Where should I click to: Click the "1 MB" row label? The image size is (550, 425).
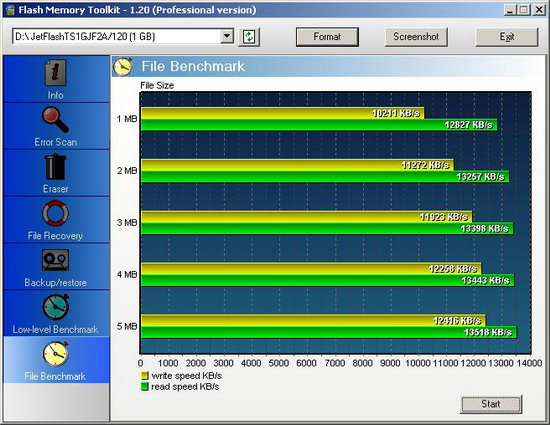tap(127, 119)
